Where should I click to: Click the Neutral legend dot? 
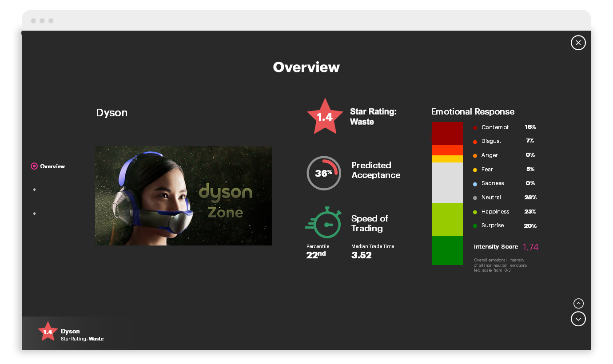pyautogui.click(x=475, y=198)
